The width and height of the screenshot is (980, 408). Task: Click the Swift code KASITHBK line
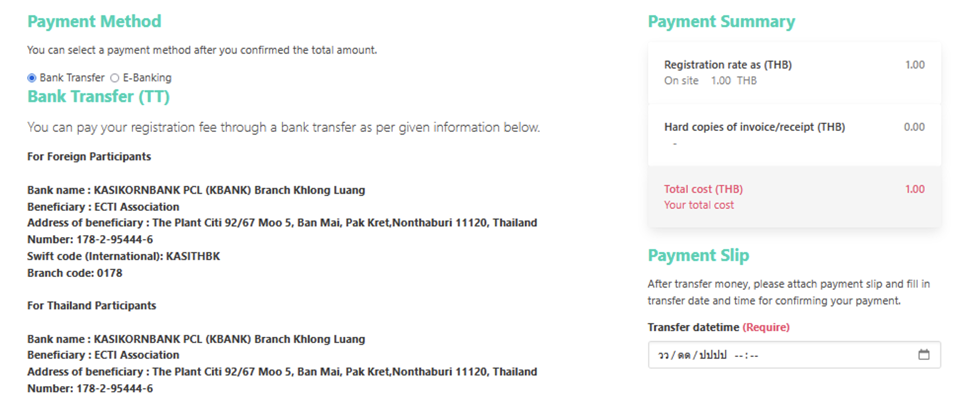(124, 256)
